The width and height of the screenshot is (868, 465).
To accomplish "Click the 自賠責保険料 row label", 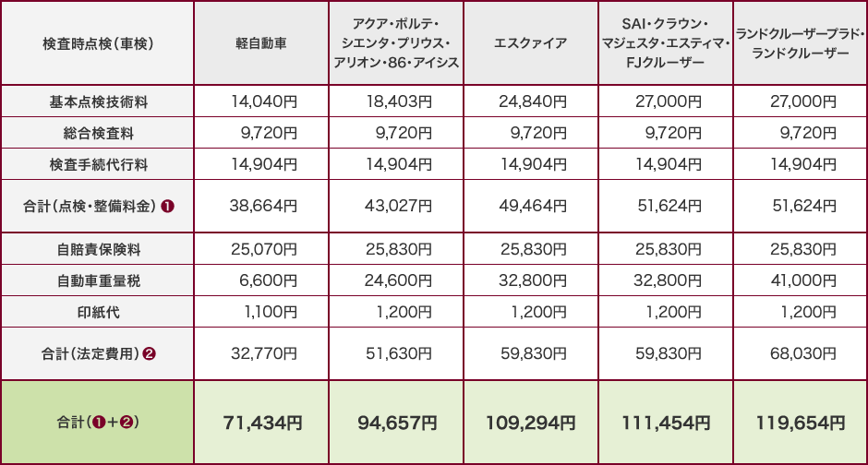I will click(98, 249).
